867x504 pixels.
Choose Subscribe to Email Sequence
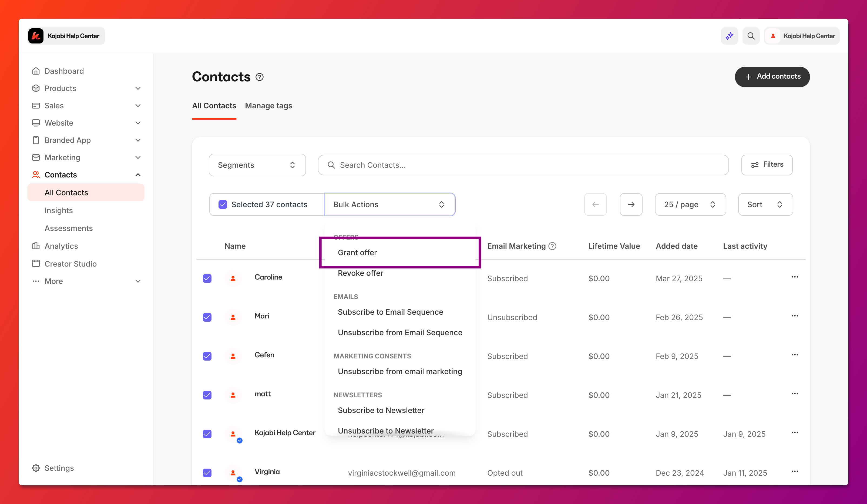390,312
